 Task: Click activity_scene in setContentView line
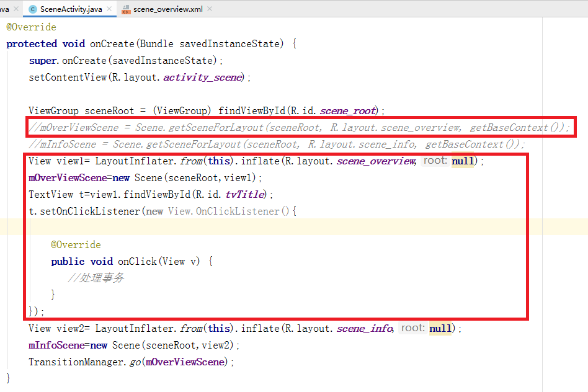tap(203, 78)
